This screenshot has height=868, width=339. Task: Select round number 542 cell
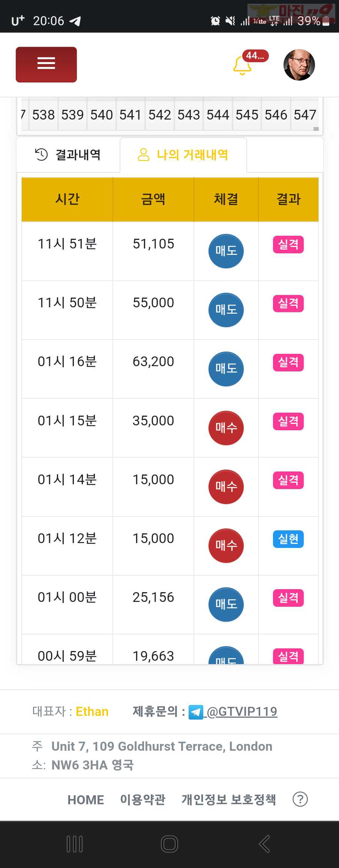(x=160, y=115)
